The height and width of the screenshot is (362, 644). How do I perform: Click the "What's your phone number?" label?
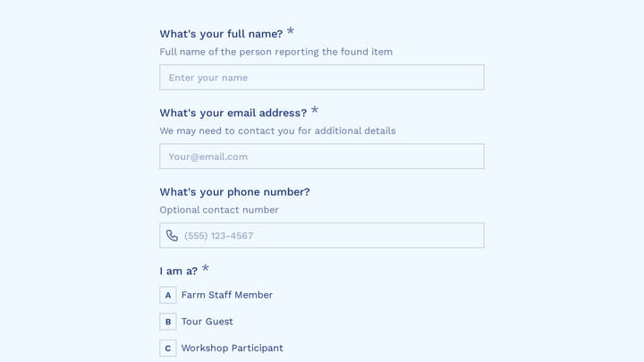234,192
